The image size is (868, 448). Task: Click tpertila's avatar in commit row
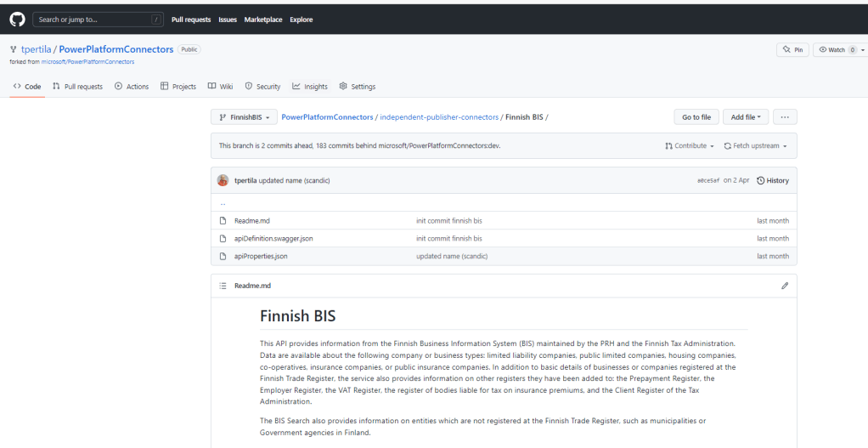coord(223,180)
